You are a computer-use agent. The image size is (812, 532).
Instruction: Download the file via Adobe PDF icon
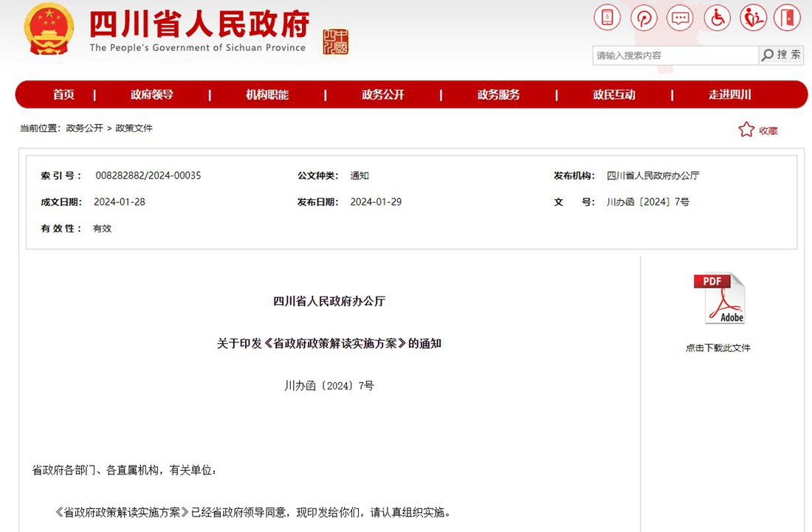tap(719, 299)
